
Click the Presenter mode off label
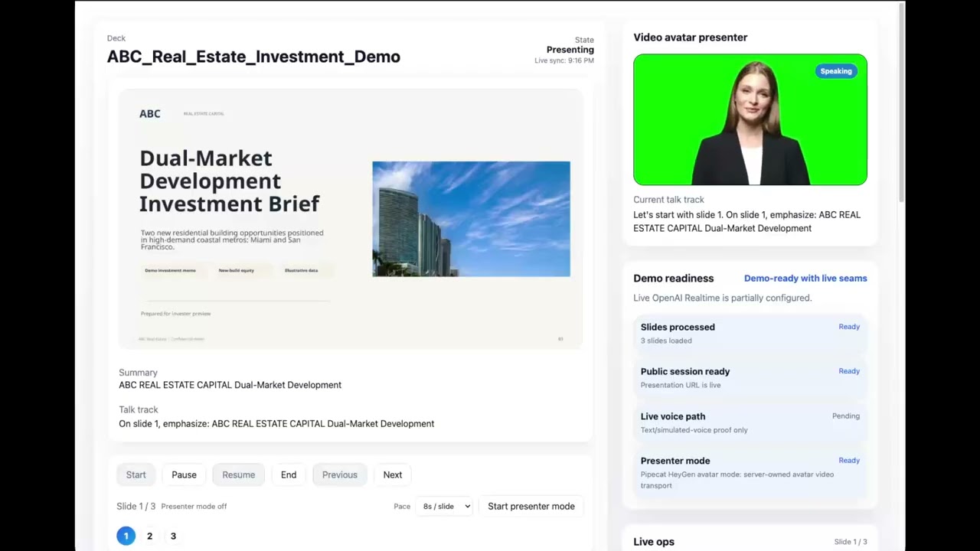coord(194,507)
